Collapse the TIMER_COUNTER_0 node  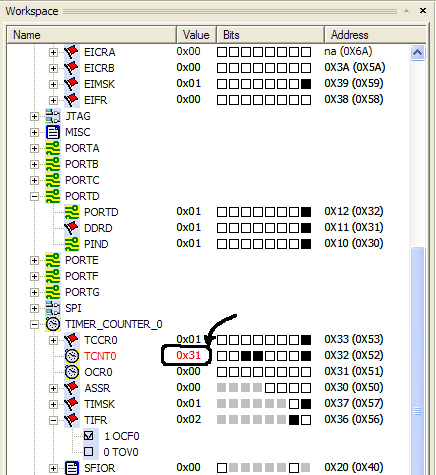[x=34, y=324]
